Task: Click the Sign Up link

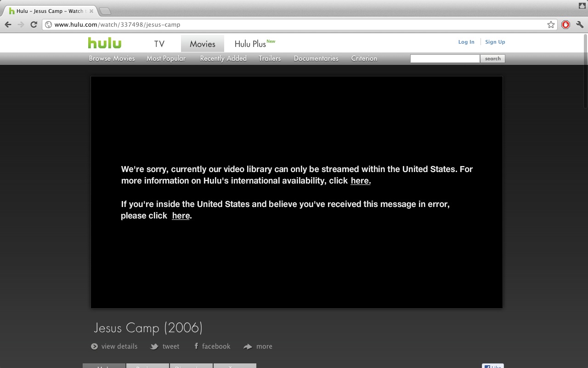Action: click(495, 42)
